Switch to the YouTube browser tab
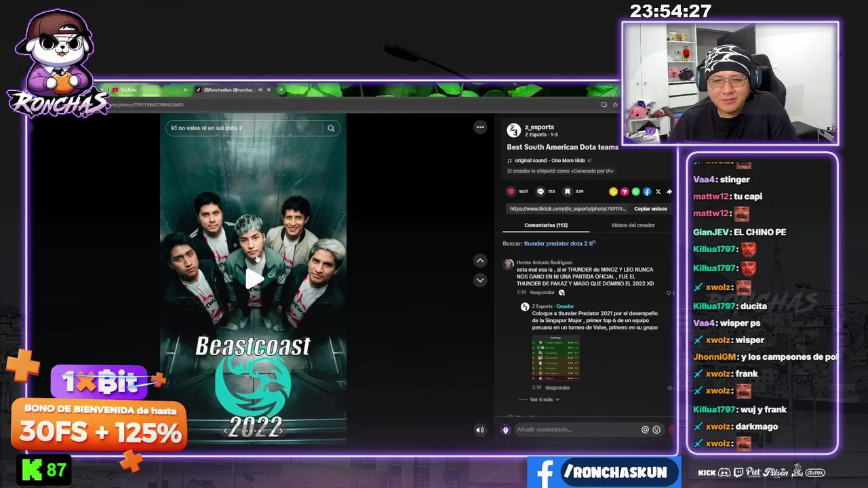Viewport: 868px width, 488px height. (x=149, y=89)
